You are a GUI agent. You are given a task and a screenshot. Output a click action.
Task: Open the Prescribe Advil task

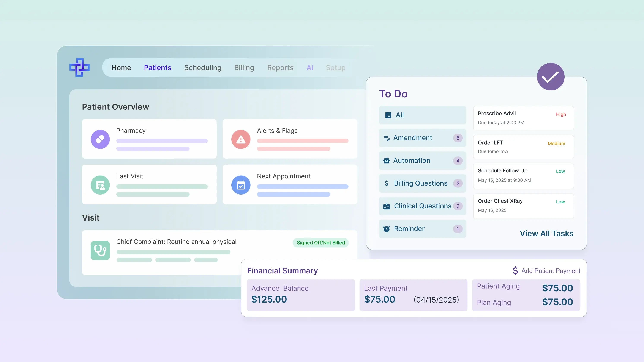pos(523,118)
